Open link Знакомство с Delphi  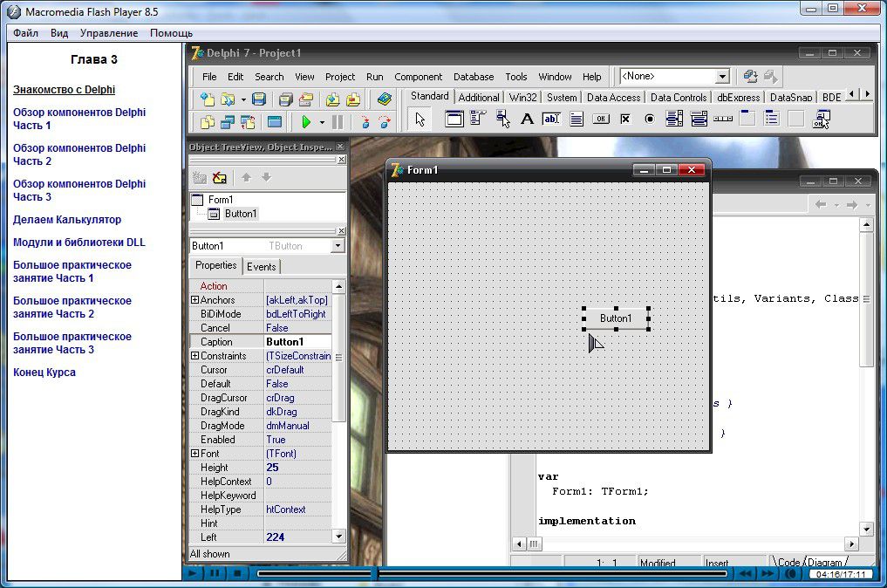[x=64, y=89]
